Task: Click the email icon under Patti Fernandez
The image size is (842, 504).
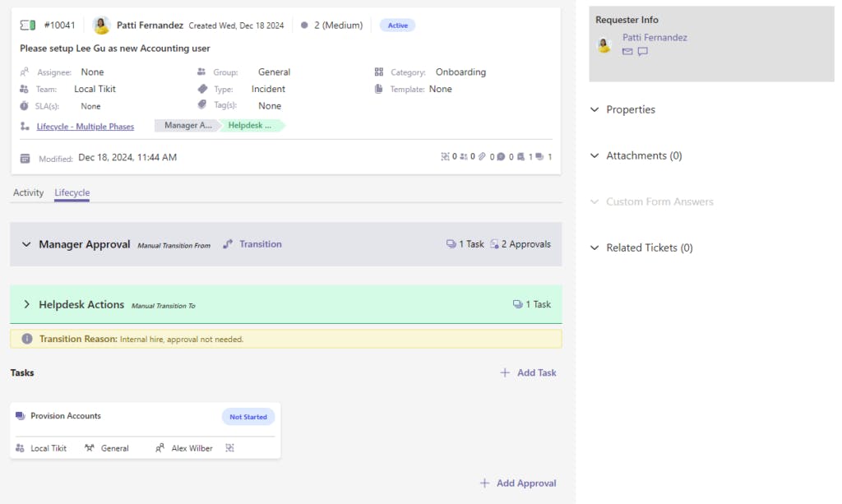Action: point(627,52)
